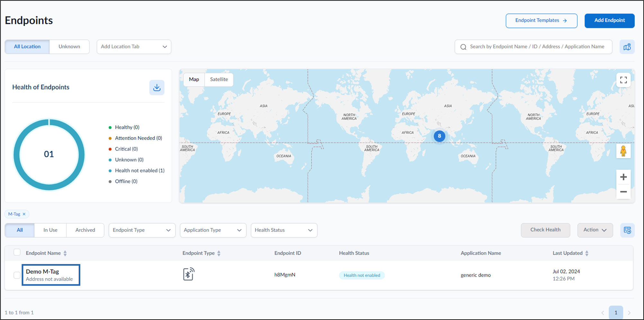This screenshot has width=644, height=320.
Task: Focus the endpoint search field
Action: [533, 47]
